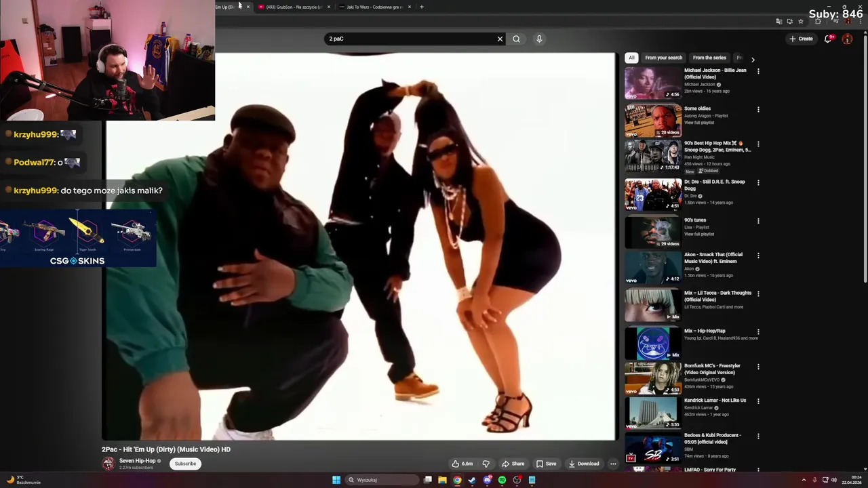Show more filter chips with right arrow
The height and width of the screenshot is (488, 868).
(x=753, y=60)
